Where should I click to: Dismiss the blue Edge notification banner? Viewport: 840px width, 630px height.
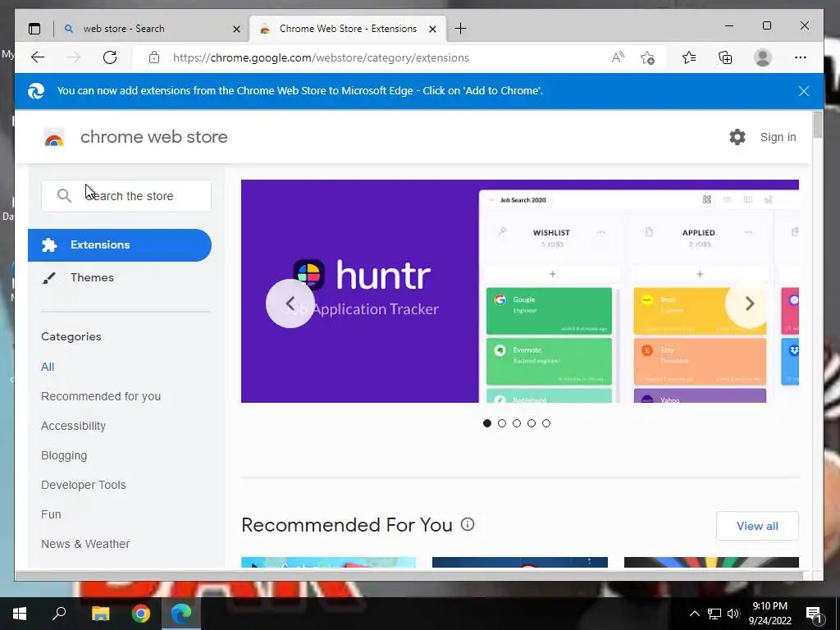[804, 91]
